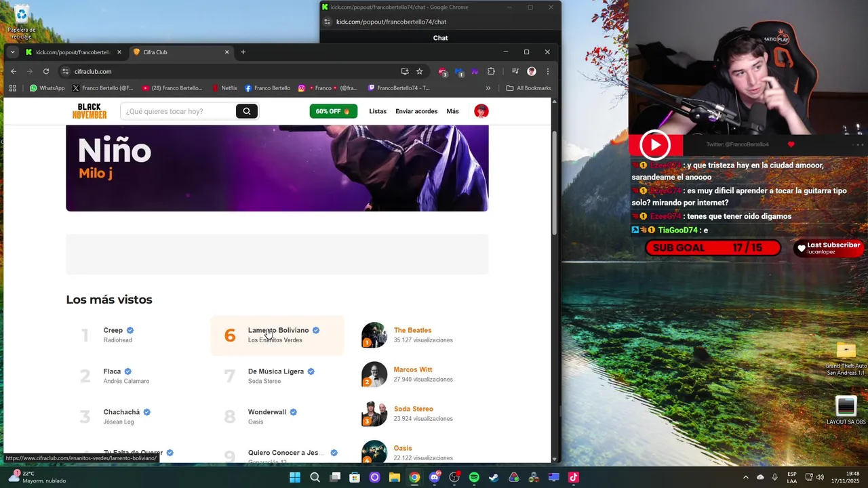Close the kick.com popout tab
The width and height of the screenshot is (868, 488).
(x=119, y=52)
